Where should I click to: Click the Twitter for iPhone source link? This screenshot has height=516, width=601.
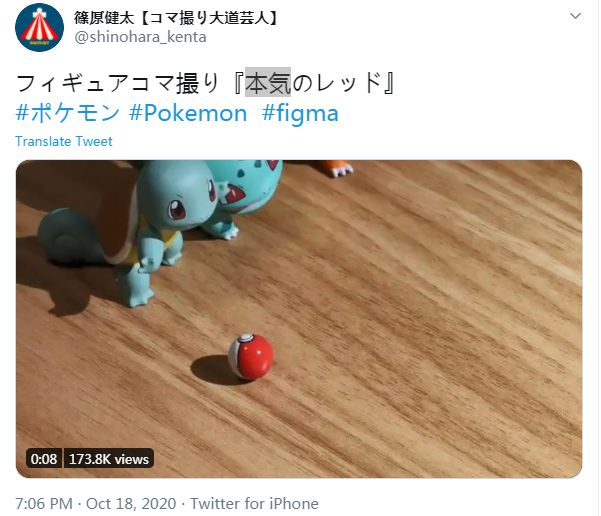point(254,503)
